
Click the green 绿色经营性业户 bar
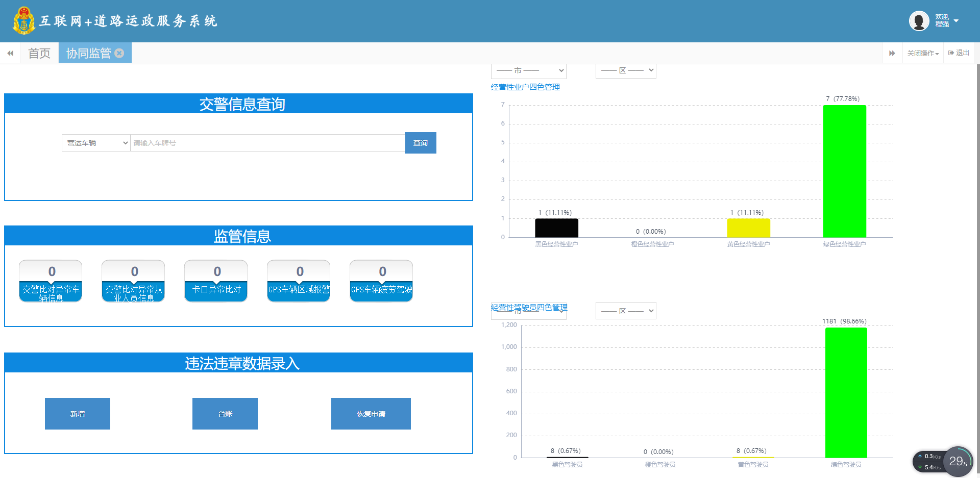(844, 171)
